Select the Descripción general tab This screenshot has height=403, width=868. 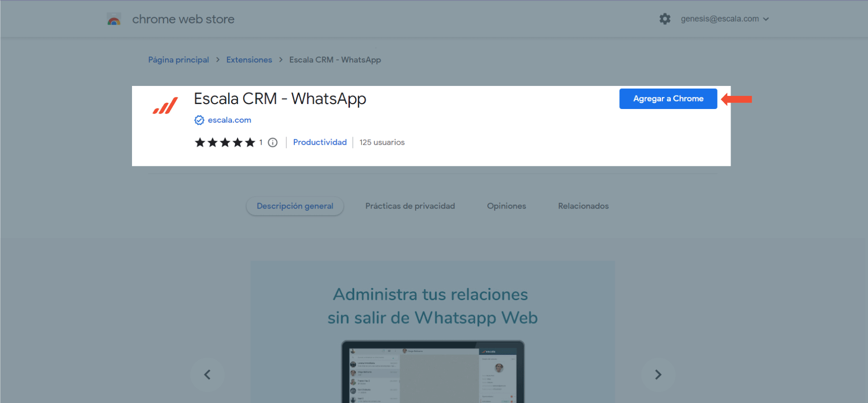click(295, 206)
